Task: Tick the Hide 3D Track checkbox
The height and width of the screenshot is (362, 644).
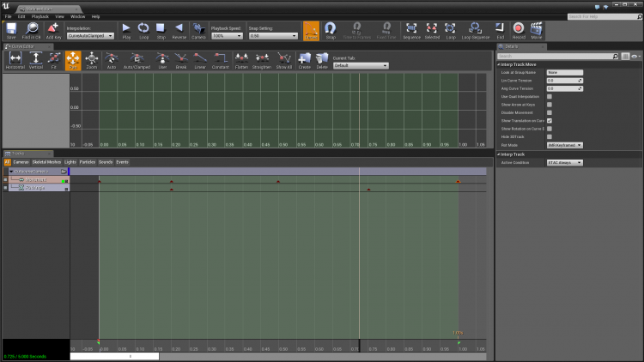Action: tap(550, 136)
